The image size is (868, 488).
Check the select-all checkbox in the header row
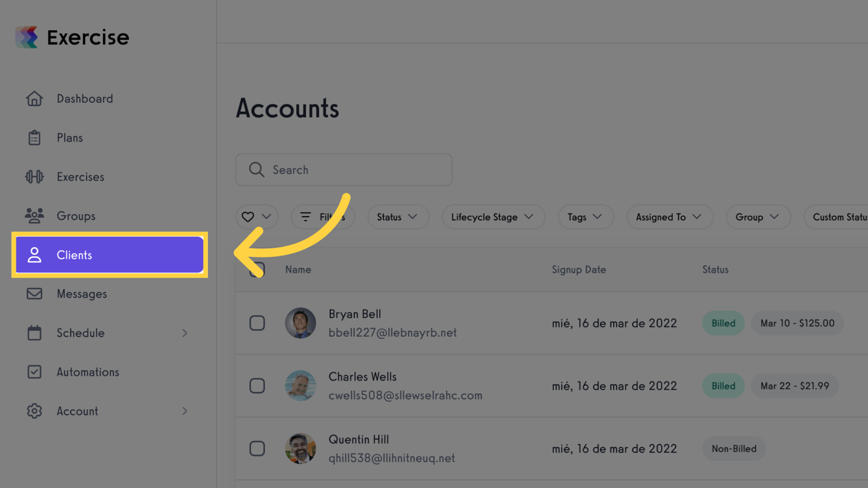[257, 269]
